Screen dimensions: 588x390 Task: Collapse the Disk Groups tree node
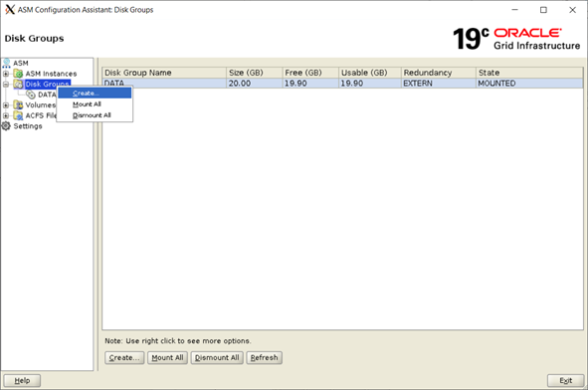click(x=6, y=85)
